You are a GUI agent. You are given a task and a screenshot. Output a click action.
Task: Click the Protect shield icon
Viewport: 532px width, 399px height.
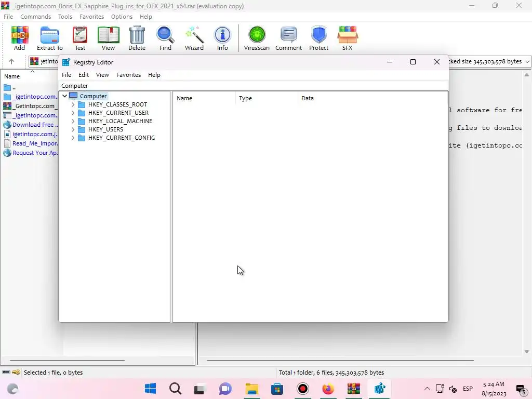318,38
